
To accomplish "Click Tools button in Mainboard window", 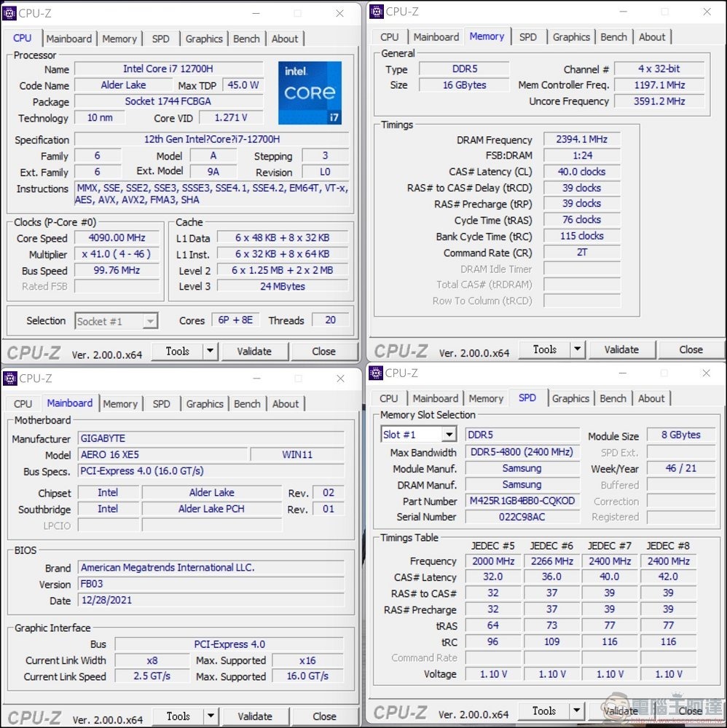I will tap(178, 716).
